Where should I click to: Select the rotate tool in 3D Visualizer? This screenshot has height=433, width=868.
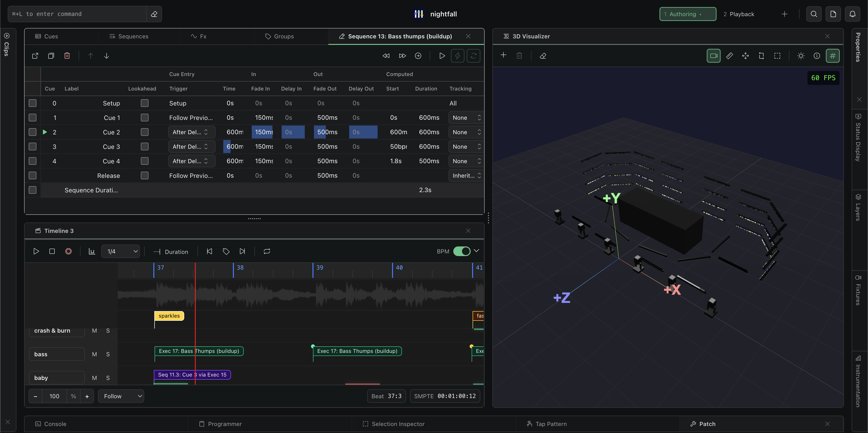(x=761, y=56)
